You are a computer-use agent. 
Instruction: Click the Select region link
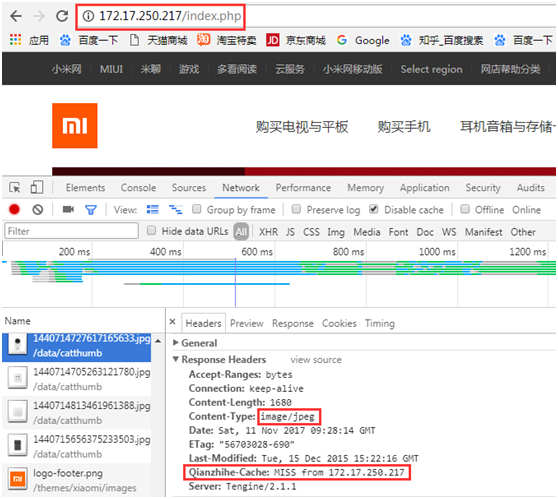coord(431,69)
